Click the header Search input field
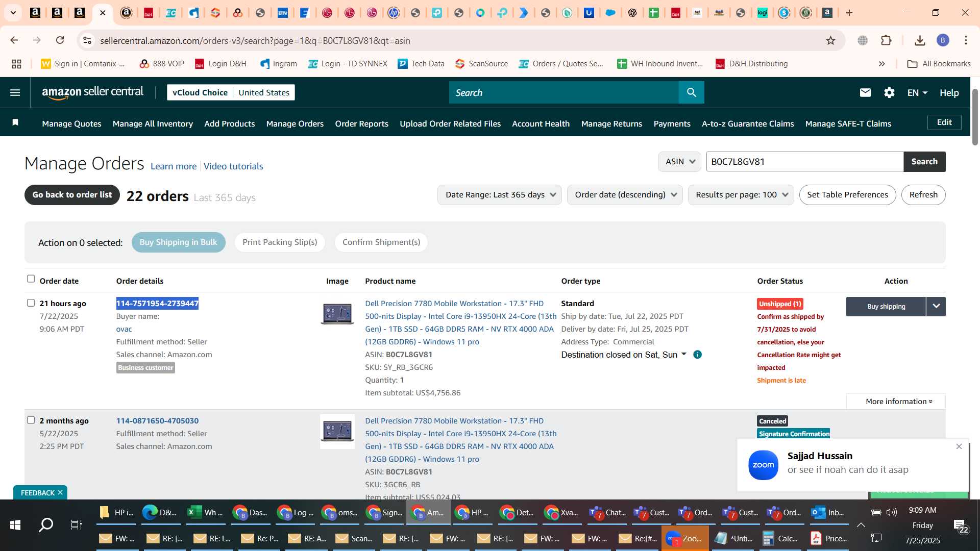The image size is (980, 551). coord(564,92)
